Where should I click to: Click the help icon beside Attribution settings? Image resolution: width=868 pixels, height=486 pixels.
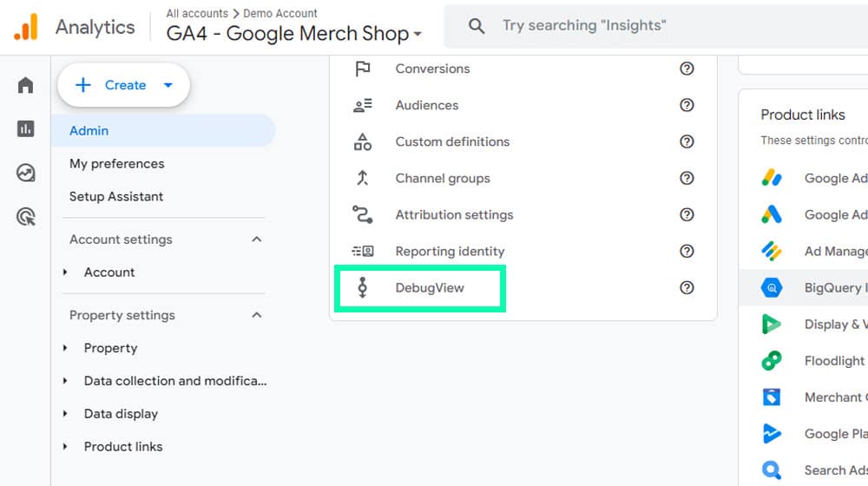tap(687, 214)
